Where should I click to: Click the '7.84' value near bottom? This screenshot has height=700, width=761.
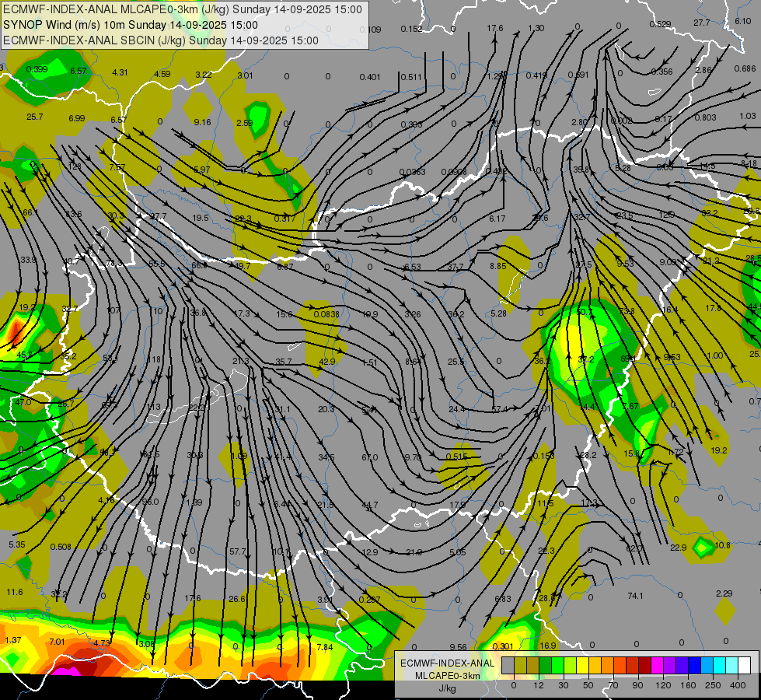click(x=325, y=647)
